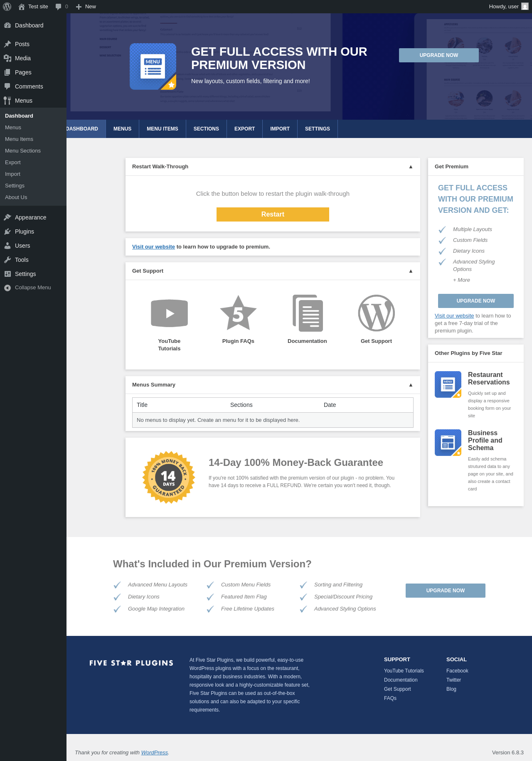Click Upgrade Now in Get Premium panel

476,301
